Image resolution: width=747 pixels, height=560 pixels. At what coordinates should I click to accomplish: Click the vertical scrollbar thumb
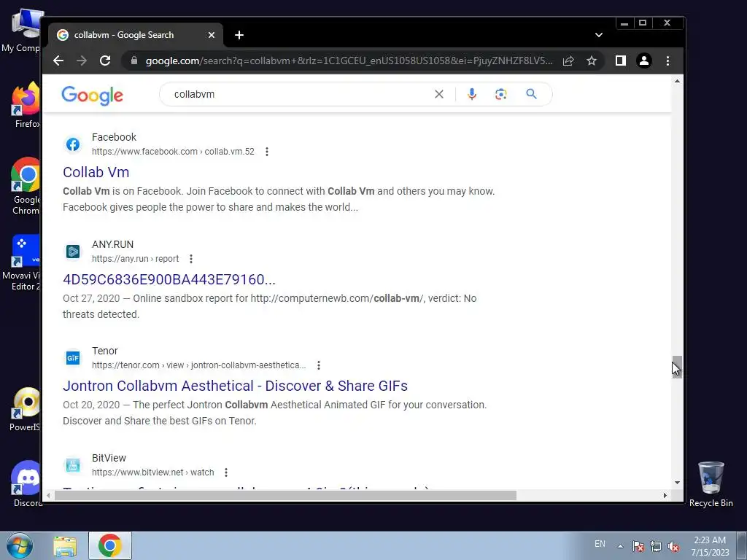[x=677, y=367]
